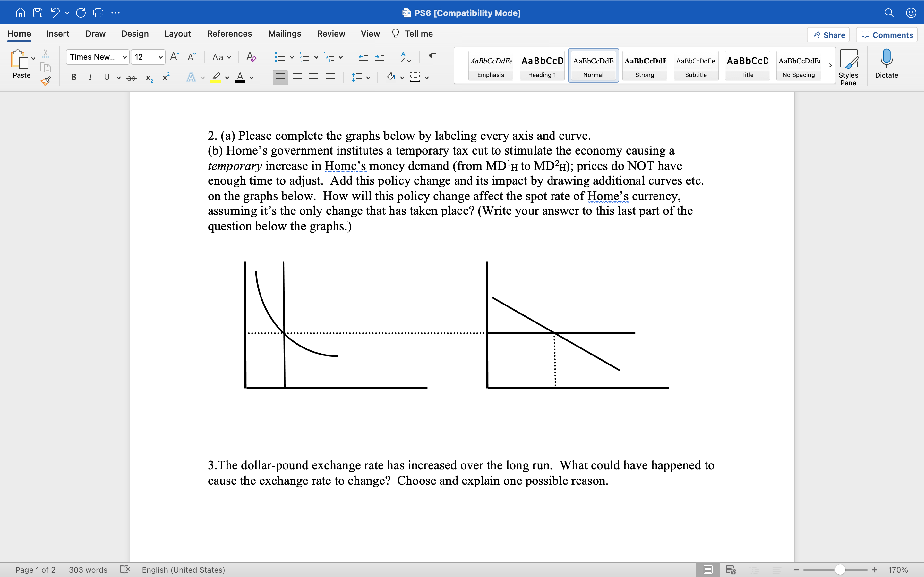Click the Increase Indent icon

click(x=380, y=57)
